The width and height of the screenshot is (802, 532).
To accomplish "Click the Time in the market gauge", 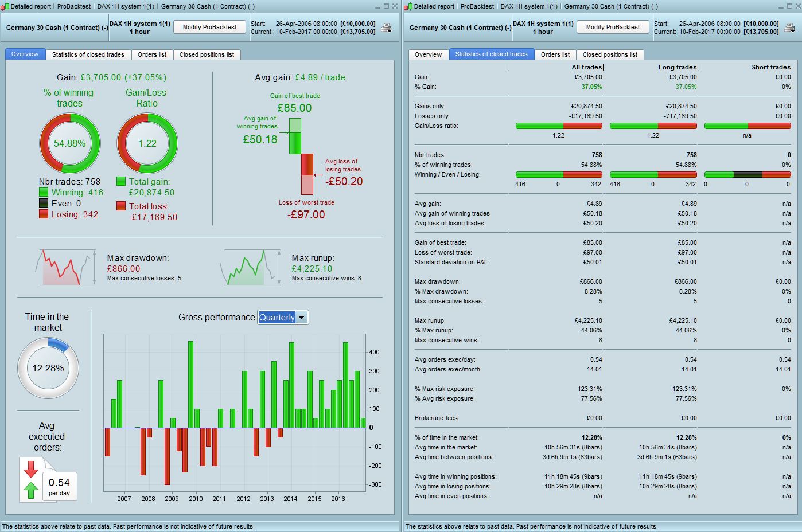I will [x=48, y=368].
